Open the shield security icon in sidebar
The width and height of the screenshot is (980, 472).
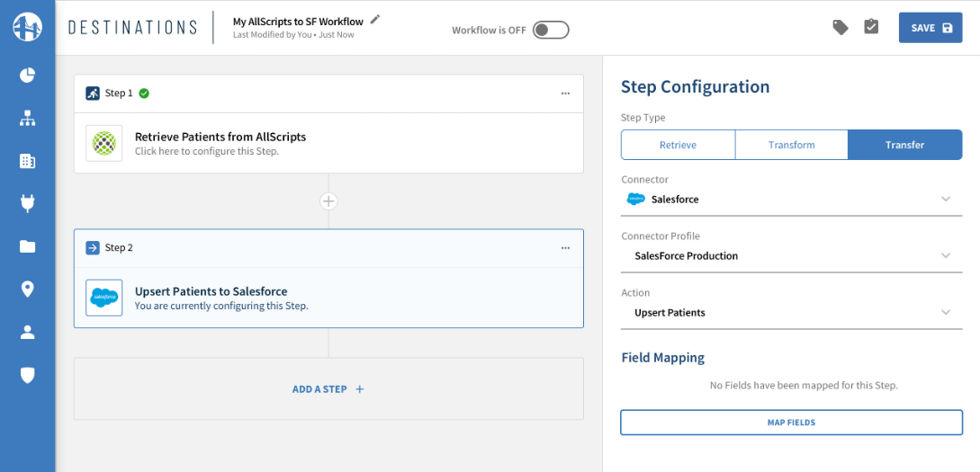click(27, 375)
